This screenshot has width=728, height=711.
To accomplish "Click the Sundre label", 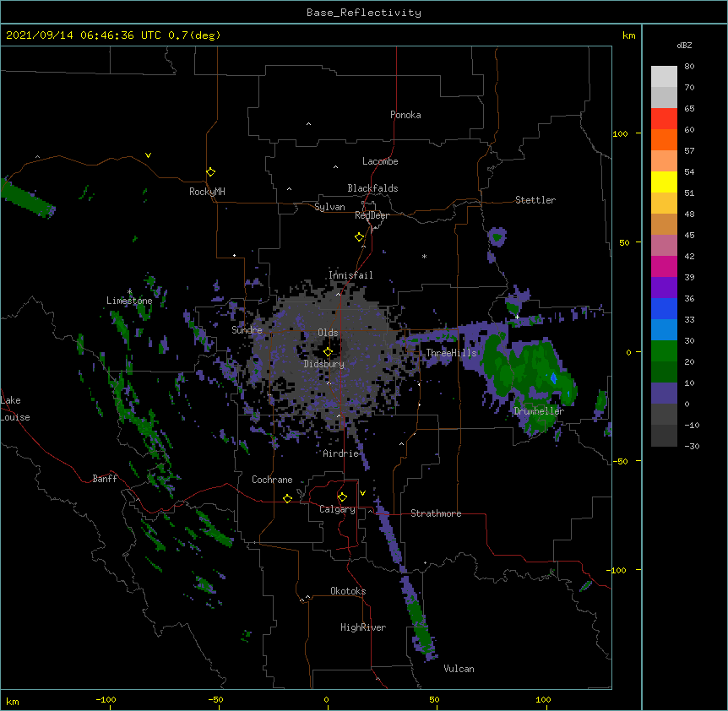I will [247, 330].
